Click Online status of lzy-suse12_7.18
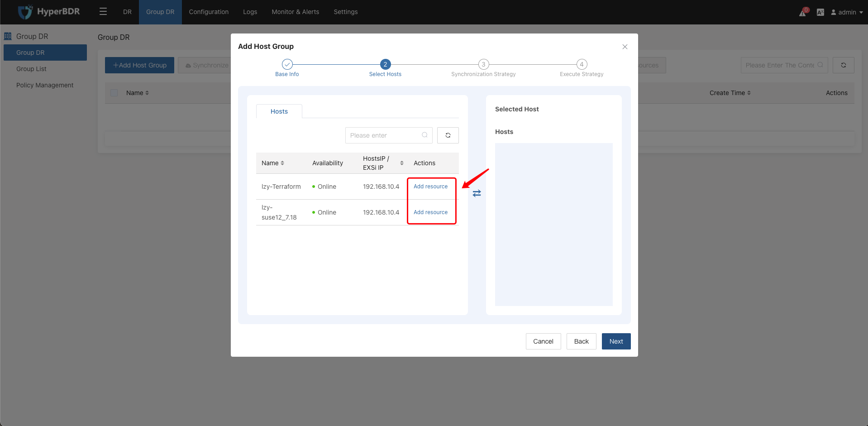 pyautogui.click(x=324, y=212)
